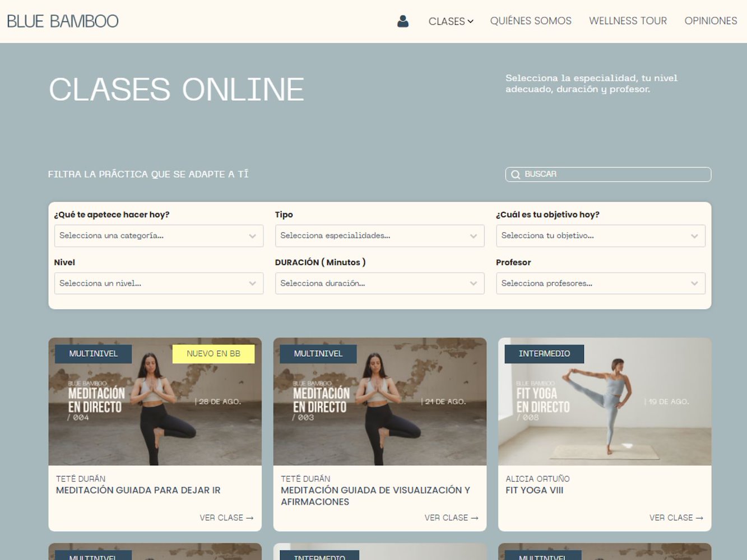Screen dimensions: 747x560
Task: Click VER CLASE for Meditación para dejar ir
Action: [x=226, y=518]
